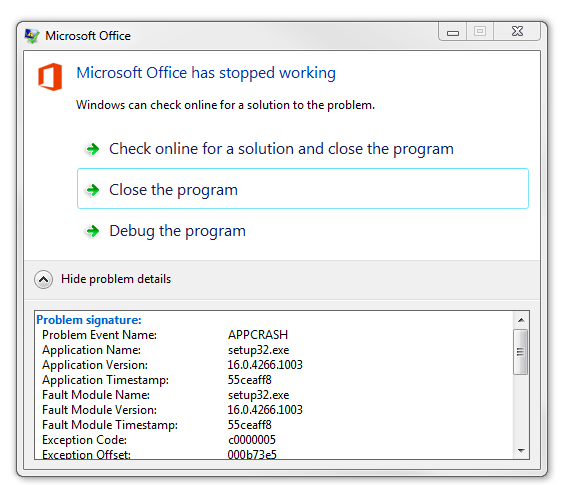Click the Microsoft Office title bar icon
Screen dimensions: 571x485
pos(32,36)
